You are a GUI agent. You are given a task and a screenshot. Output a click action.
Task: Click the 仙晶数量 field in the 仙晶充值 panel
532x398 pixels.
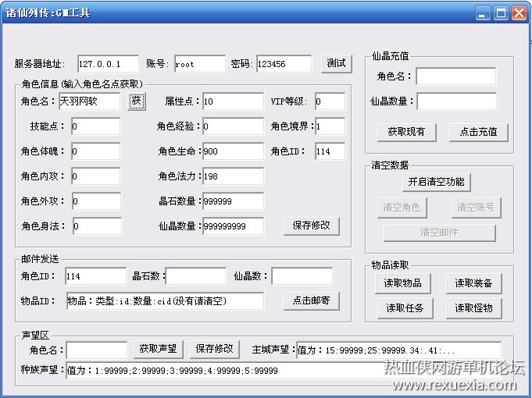coord(457,101)
